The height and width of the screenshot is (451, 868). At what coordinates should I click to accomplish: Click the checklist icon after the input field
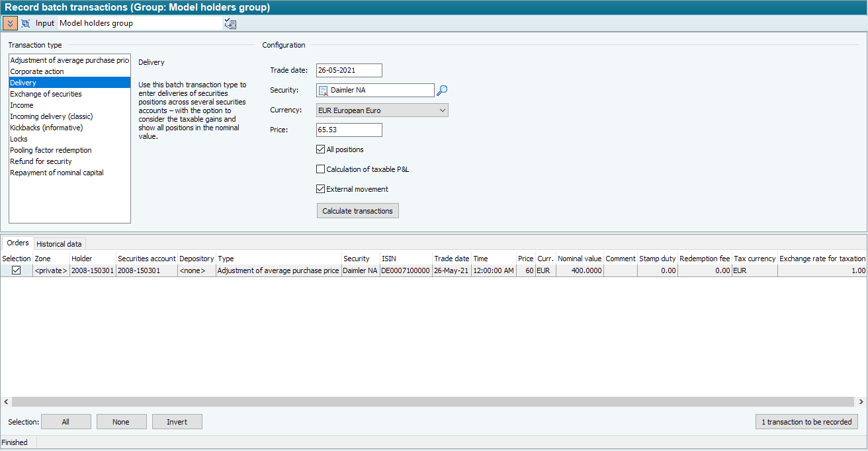(x=230, y=24)
